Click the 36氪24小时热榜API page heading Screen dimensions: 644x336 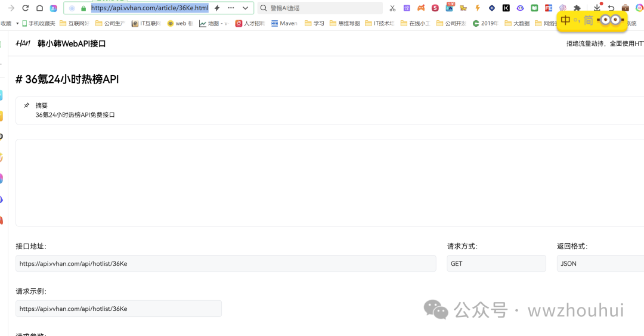tap(67, 79)
